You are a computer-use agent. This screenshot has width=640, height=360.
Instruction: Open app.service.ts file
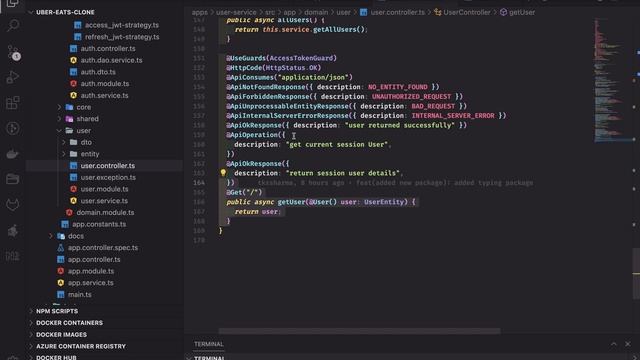click(x=90, y=282)
